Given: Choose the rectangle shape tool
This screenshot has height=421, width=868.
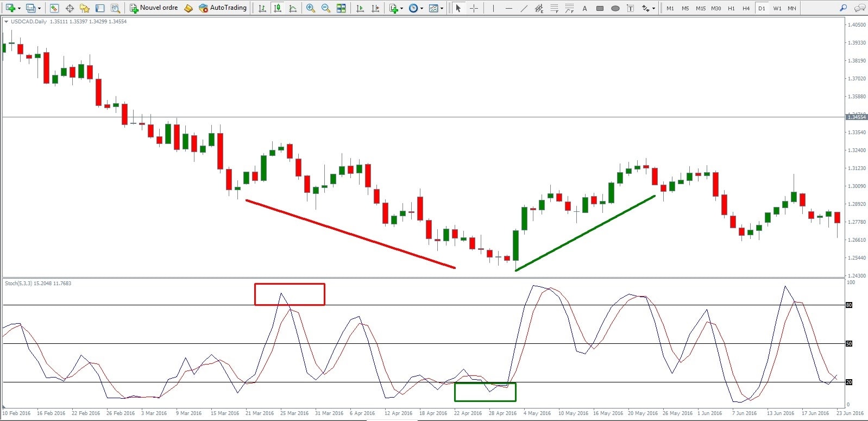Looking at the screenshot, I should (x=600, y=8).
